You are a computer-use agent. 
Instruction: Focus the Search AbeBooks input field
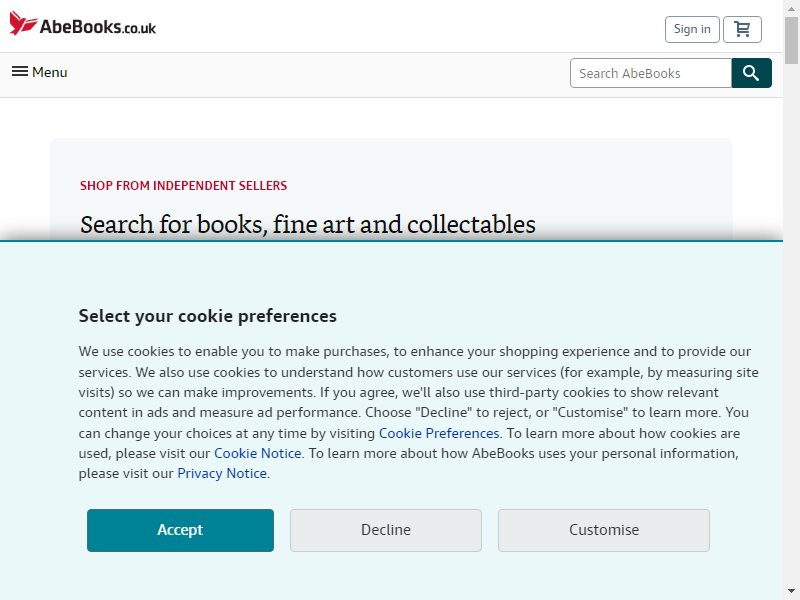(x=651, y=73)
